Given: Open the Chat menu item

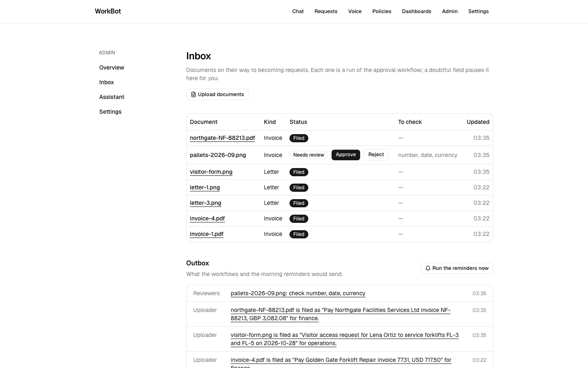Looking at the screenshot, I should pos(298,11).
